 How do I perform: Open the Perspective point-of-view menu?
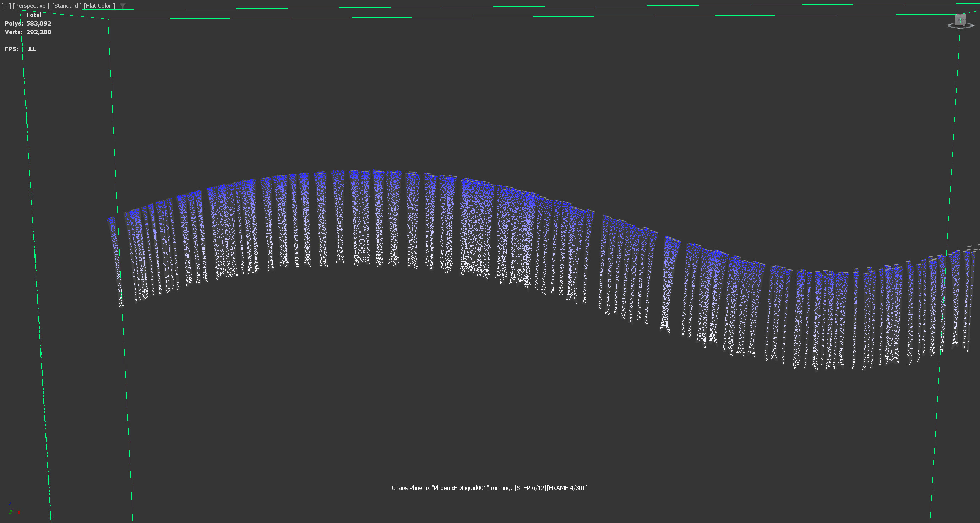31,6
